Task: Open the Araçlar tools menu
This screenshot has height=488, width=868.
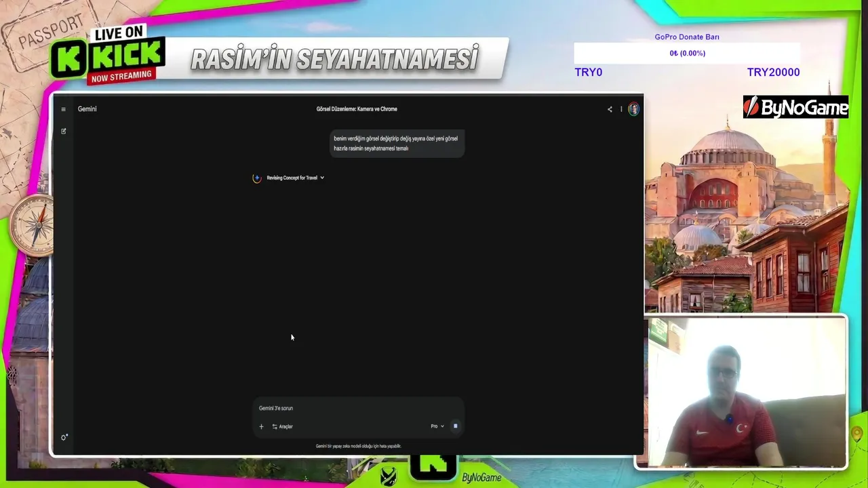Action: 282,426
